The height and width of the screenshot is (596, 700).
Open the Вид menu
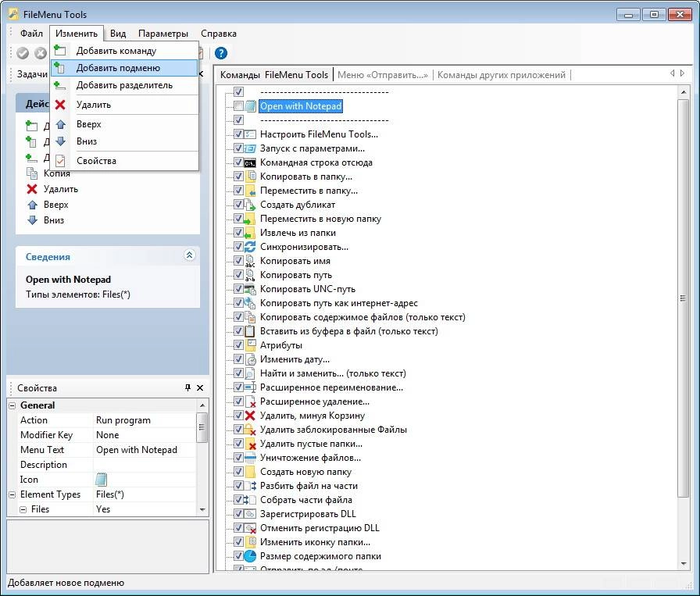coord(118,34)
